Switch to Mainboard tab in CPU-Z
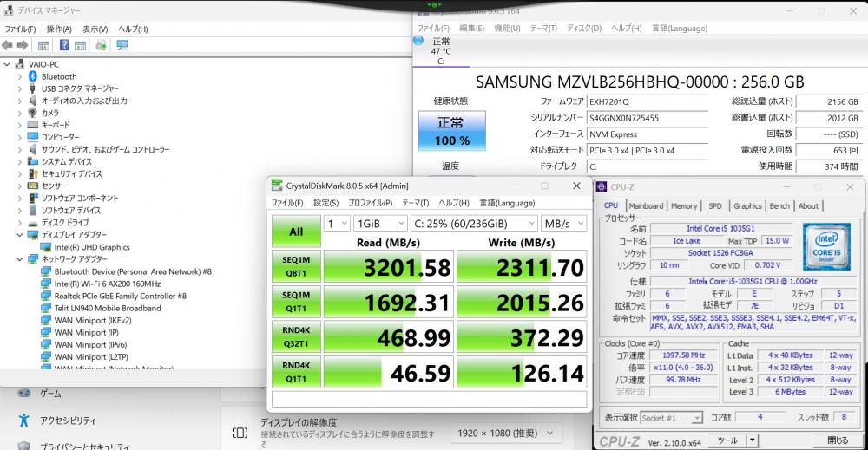This screenshot has height=450, width=868. pyautogui.click(x=646, y=205)
